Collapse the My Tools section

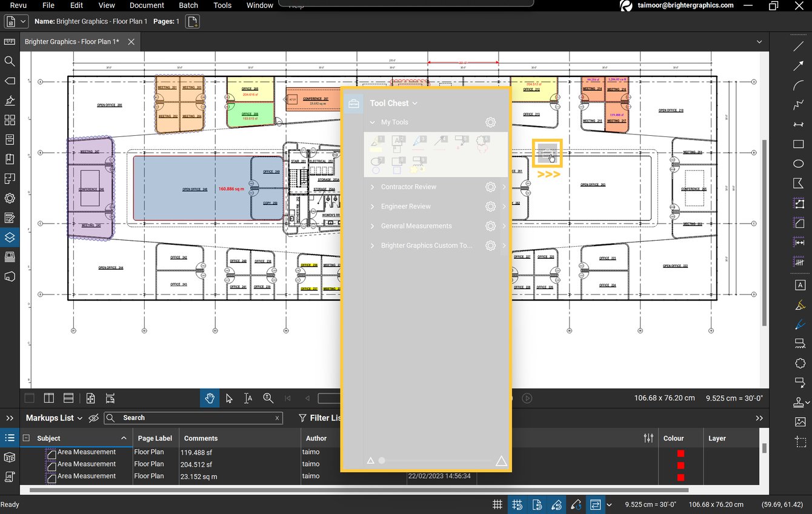click(372, 122)
